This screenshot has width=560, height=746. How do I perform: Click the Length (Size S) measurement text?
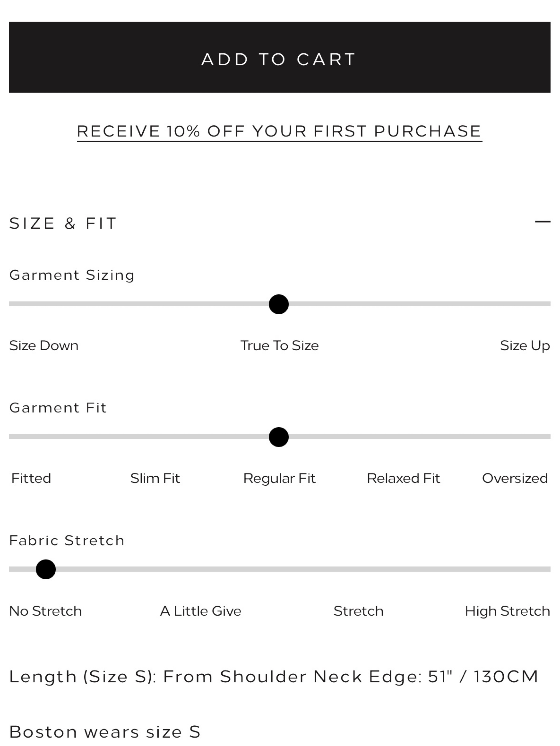tap(274, 677)
